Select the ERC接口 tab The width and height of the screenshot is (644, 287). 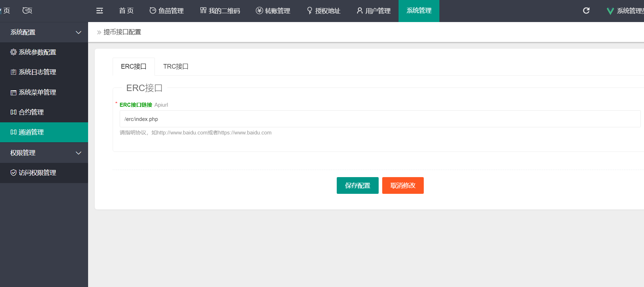[x=134, y=67]
